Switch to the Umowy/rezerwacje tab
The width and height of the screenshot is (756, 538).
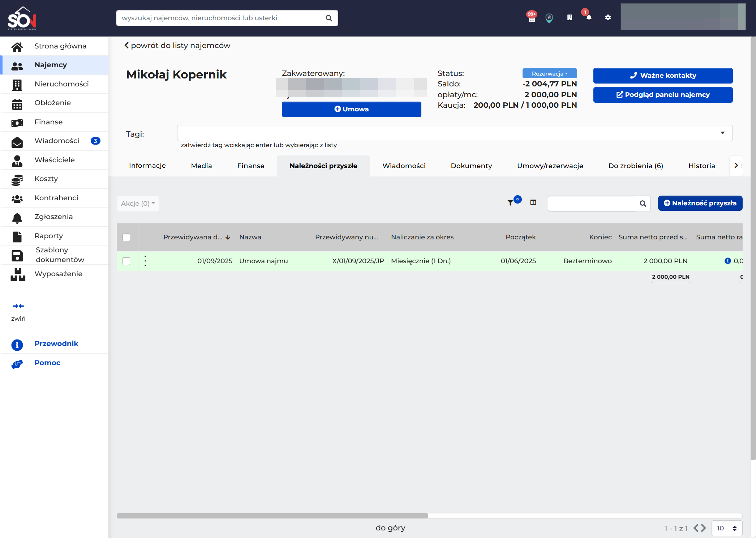click(550, 166)
